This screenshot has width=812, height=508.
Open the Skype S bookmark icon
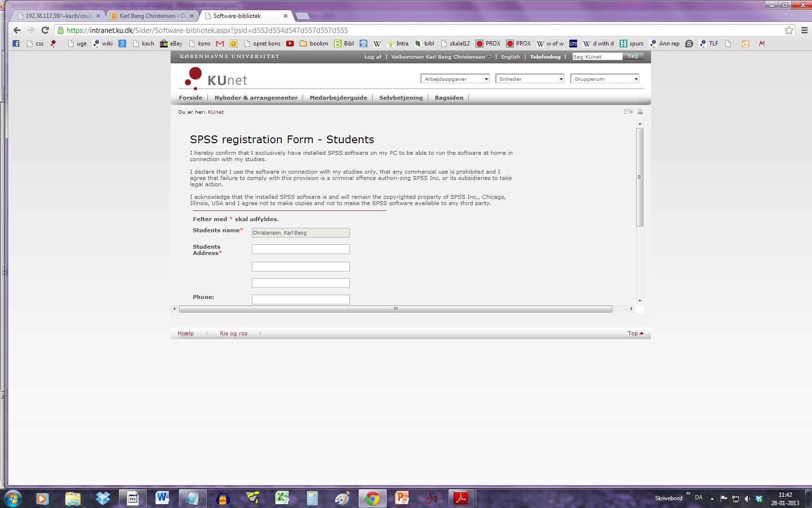click(x=689, y=44)
